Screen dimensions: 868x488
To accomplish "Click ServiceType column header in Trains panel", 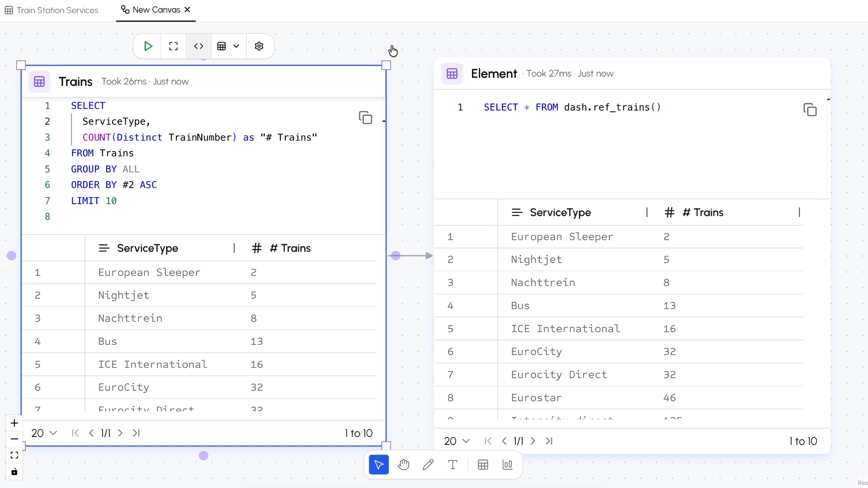I will 147,248.
